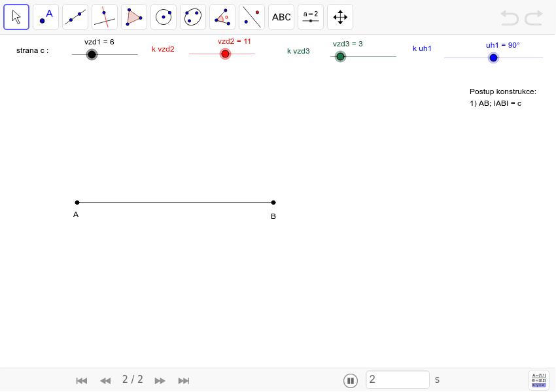Select the Ellipse conic tool

(x=193, y=17)
